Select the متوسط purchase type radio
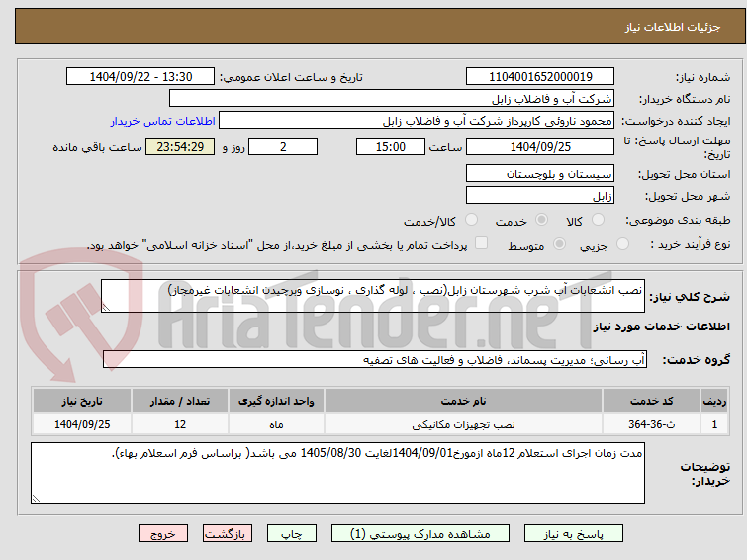747x560 pixels. coord(559,244)
